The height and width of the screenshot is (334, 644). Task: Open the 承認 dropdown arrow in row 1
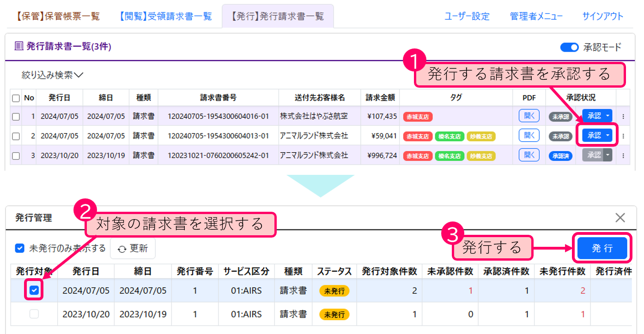point(608,116)
